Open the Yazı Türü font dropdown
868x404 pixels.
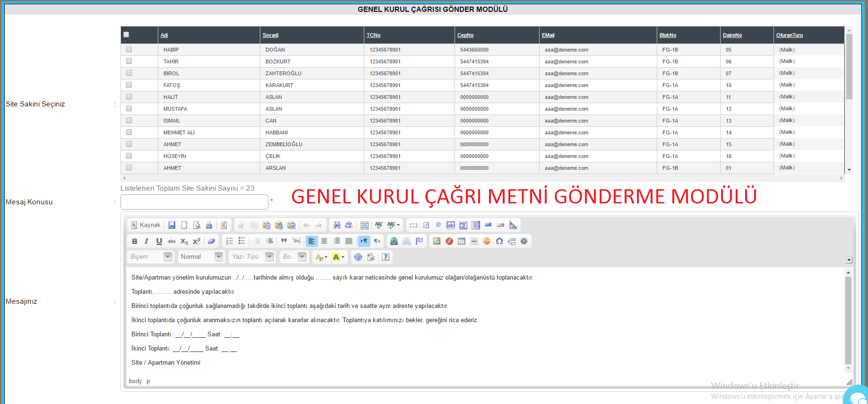coord(252,257)
